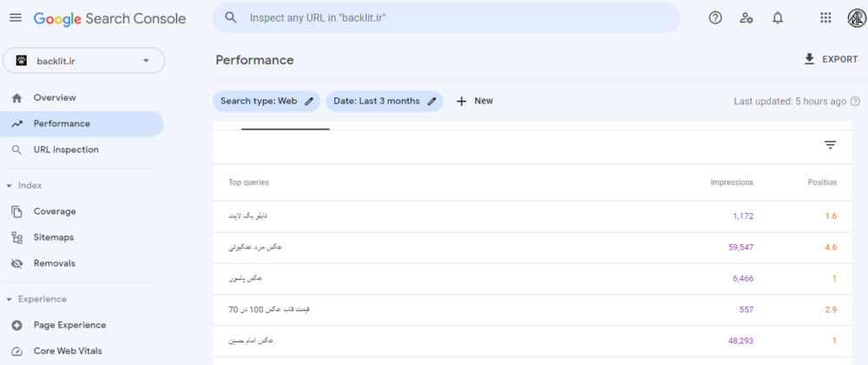Open Users and permissions icon

pos(746,17)
